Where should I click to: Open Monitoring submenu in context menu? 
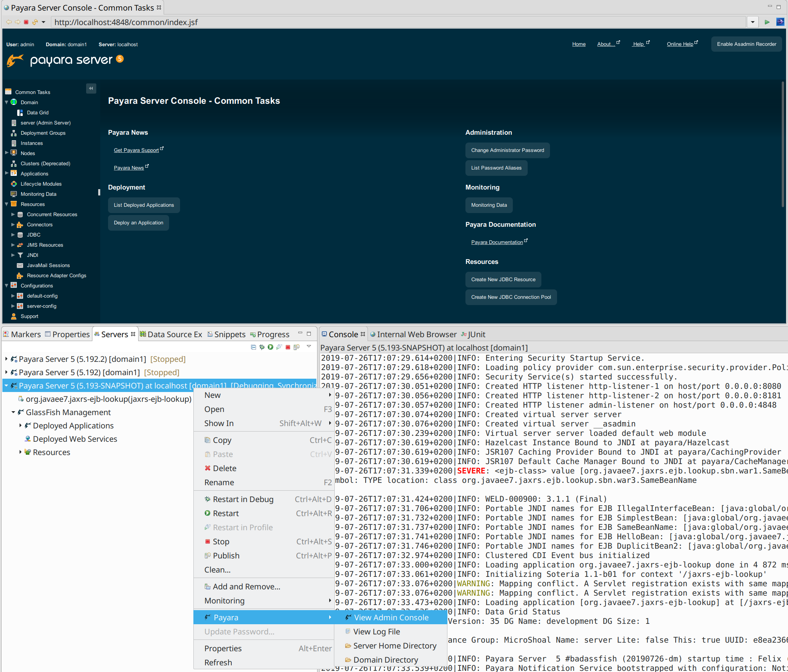pos(264,601)
